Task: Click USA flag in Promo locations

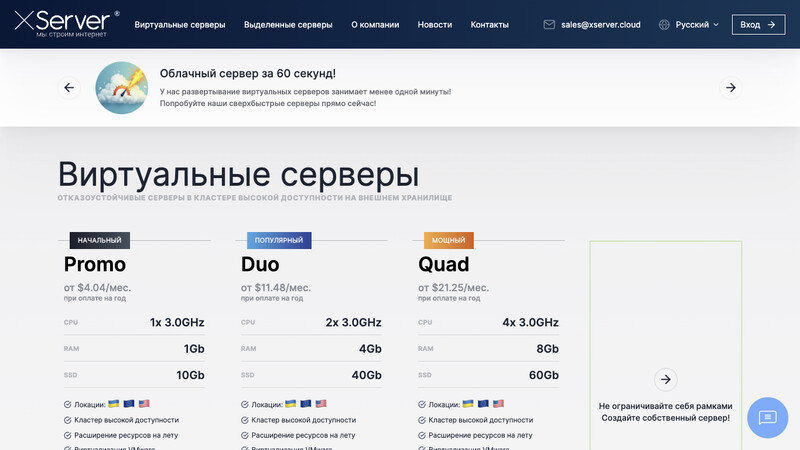Action: coord(144,404)
